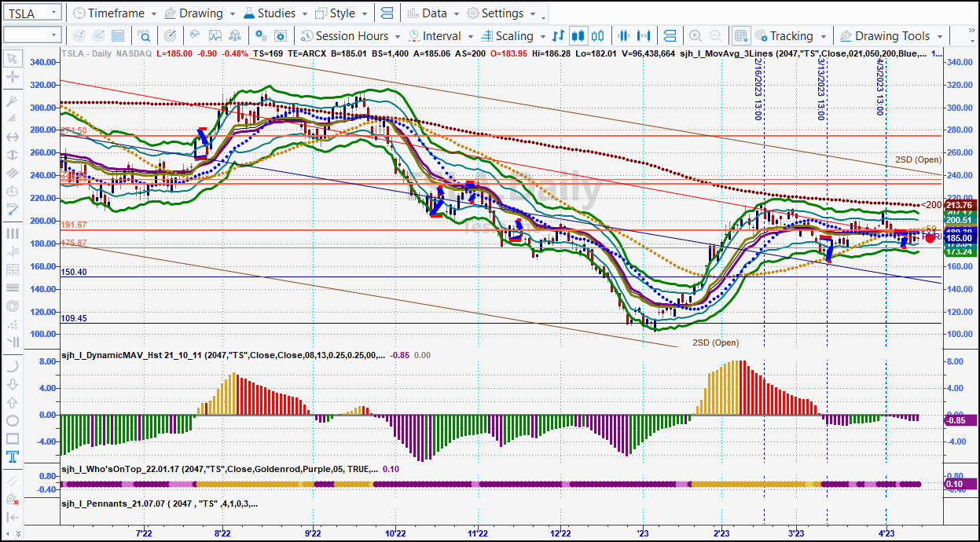Image resolution: width=980 pixels, height=542 pixels.
Task: Click the TSLA - Daily NASDAQ chart title
Action: (x=106, y=53)
